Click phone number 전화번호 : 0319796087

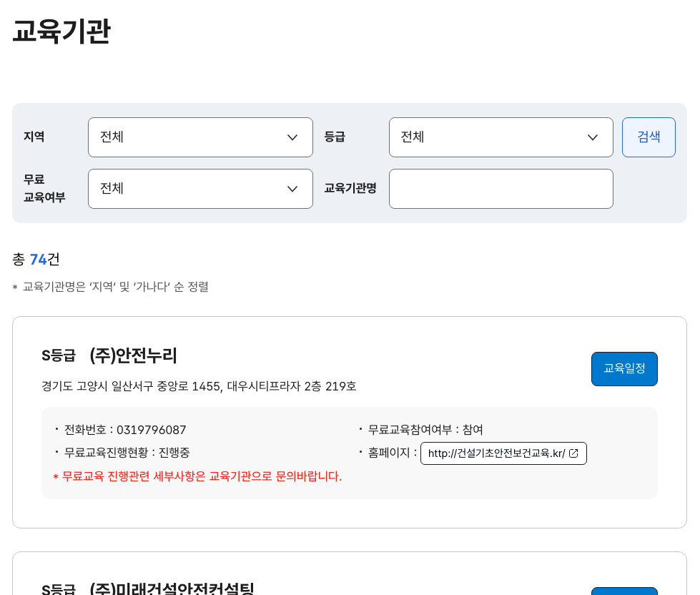pos(125,430)
